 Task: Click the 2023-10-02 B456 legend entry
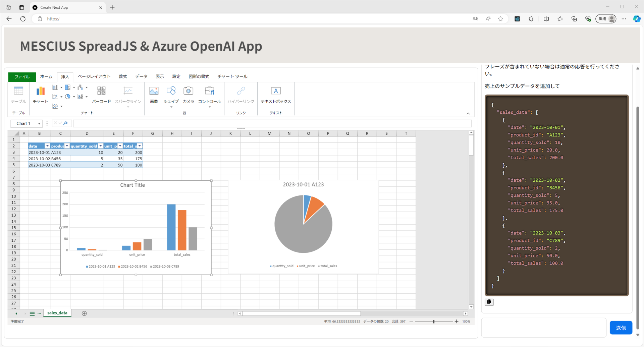132,267
